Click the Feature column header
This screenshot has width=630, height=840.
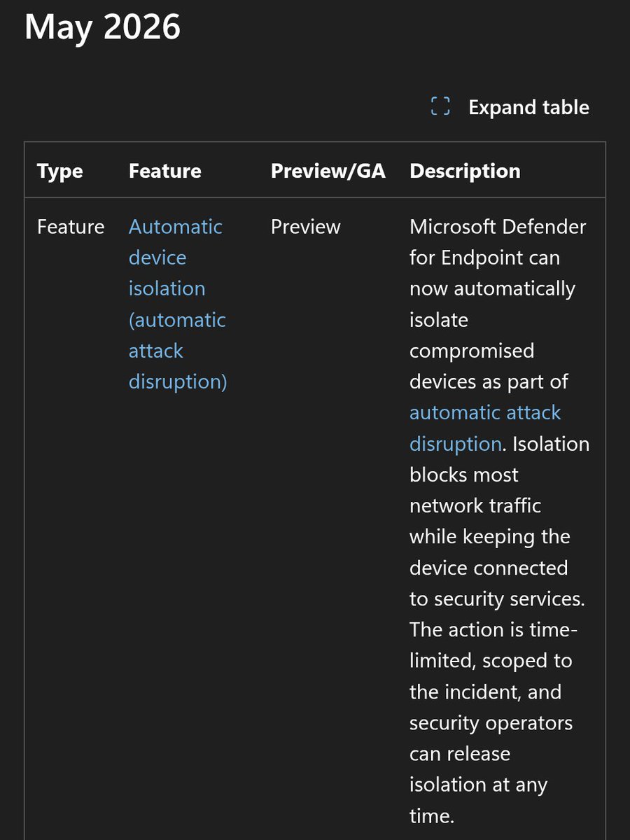click(x=165, y=171)
